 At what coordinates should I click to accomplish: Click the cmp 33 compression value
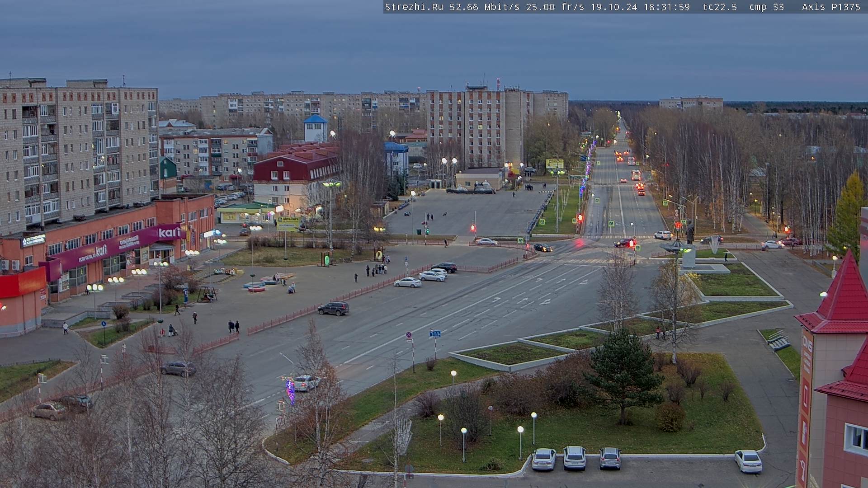pyautogui.click(x=766, y=7)
